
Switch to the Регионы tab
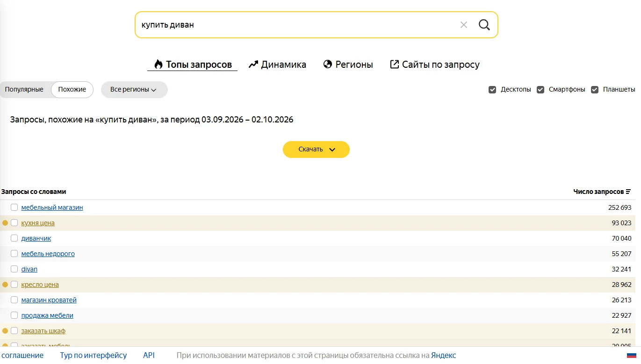click(x=348, y=64)
